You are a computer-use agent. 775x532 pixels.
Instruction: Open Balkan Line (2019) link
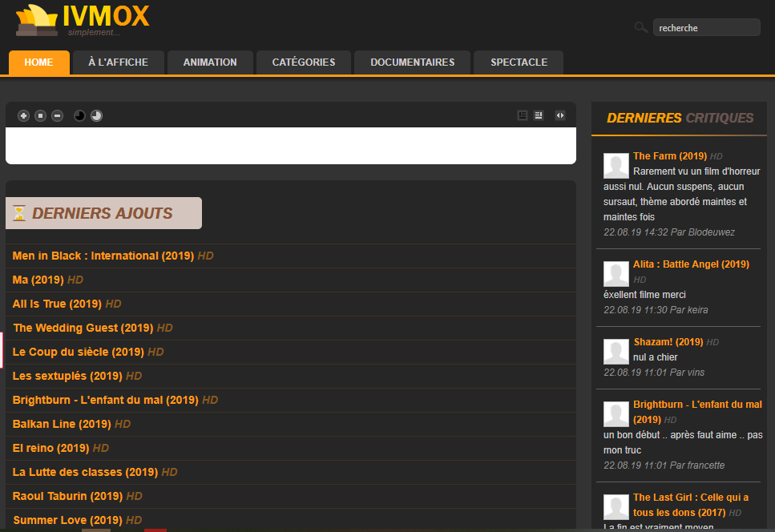62,425
